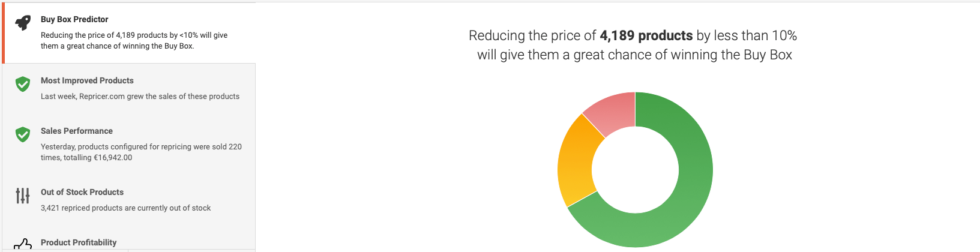This screenshot has width=980, height=252.
Task: Click the sliders icon for Out of Stock Products
Action: [23, 196]
